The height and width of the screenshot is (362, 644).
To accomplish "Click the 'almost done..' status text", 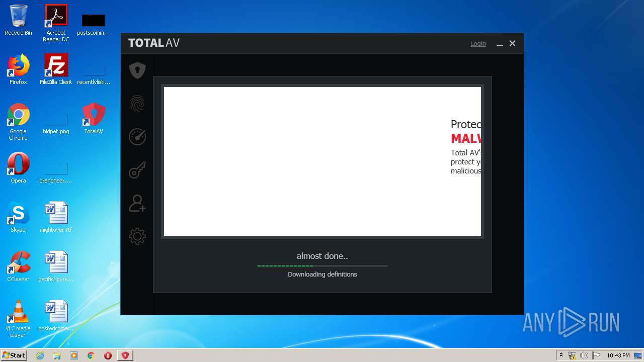I will pos(322,256).
